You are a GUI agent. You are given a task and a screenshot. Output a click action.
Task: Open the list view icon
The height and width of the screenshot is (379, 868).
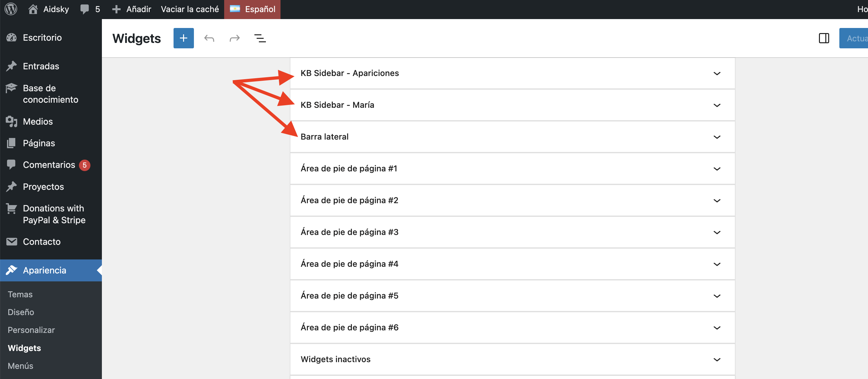point(260,38)
